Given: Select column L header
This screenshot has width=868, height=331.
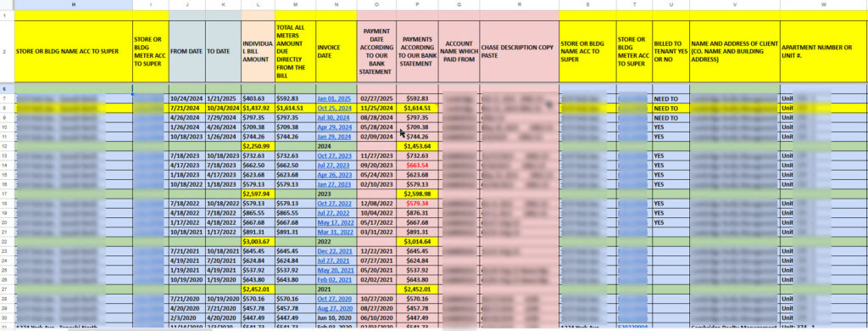Looking at the screenshot, I should point(258,5).
